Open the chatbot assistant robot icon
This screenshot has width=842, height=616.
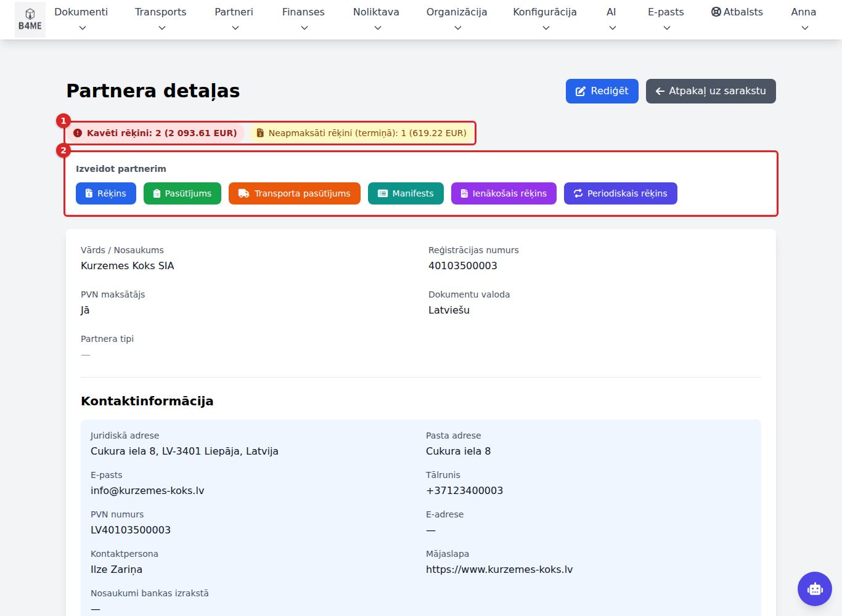[x=815, y=589]
